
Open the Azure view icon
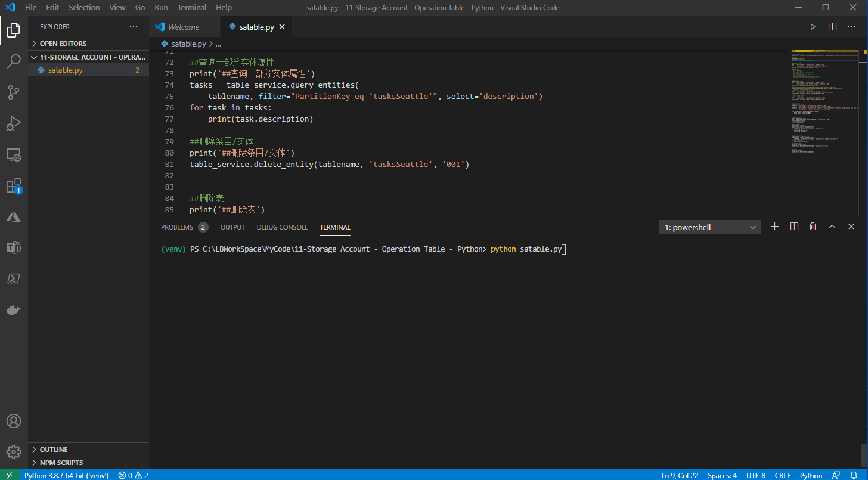[14, 216]
